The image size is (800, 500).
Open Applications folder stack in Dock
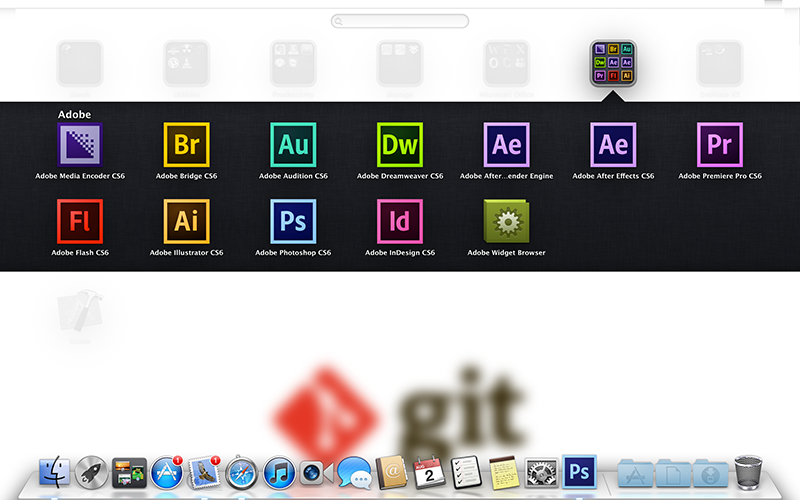pos(636,473)
